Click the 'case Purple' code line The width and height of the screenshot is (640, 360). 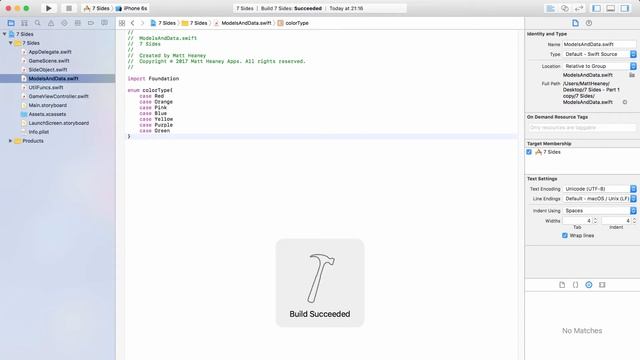156,125
